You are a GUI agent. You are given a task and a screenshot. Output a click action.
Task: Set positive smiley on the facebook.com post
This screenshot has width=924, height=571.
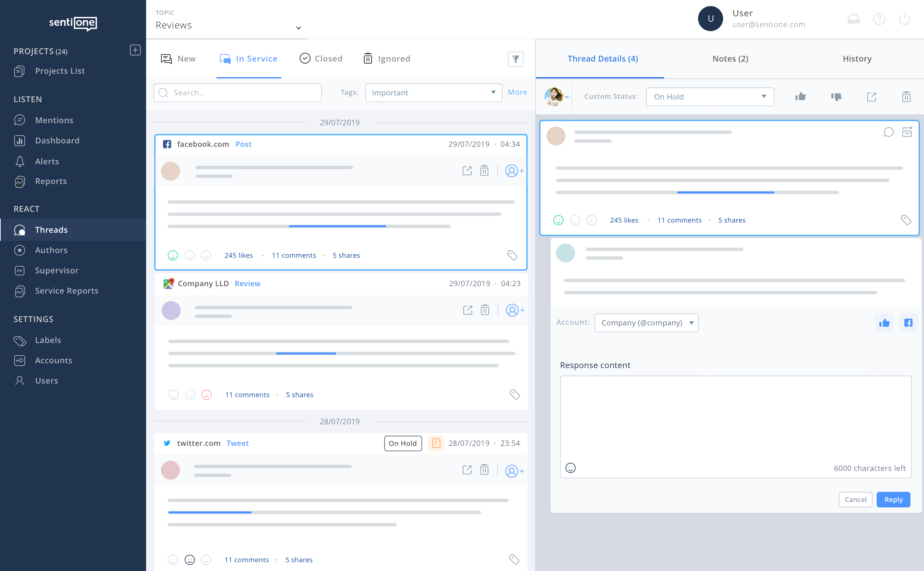(x=173, y=255)
